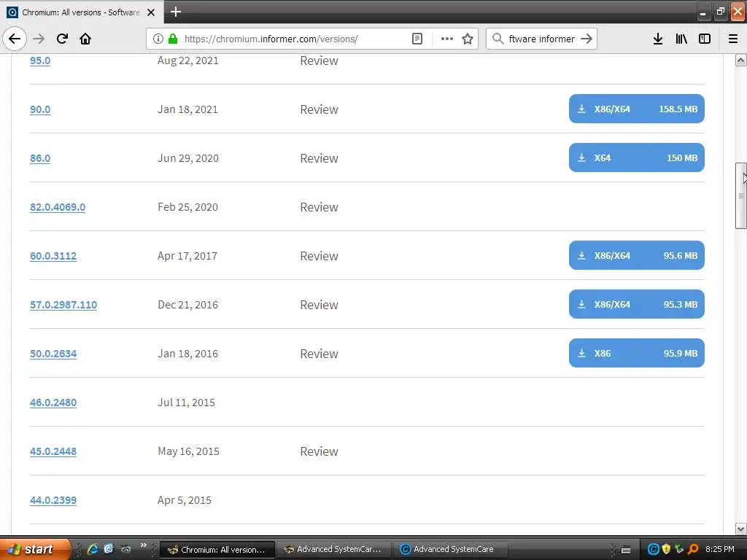The height and width of the screenshot is (560, 747).
Task: Click the date Apr 5, 2015
Action: 185,500
